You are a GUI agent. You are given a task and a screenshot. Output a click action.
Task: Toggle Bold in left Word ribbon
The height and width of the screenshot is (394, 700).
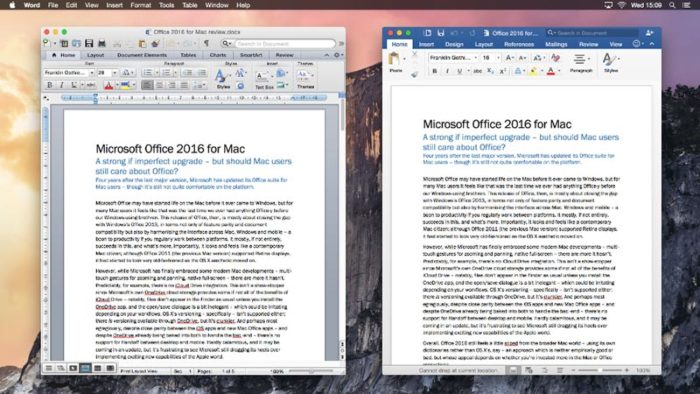coord(50,85)
